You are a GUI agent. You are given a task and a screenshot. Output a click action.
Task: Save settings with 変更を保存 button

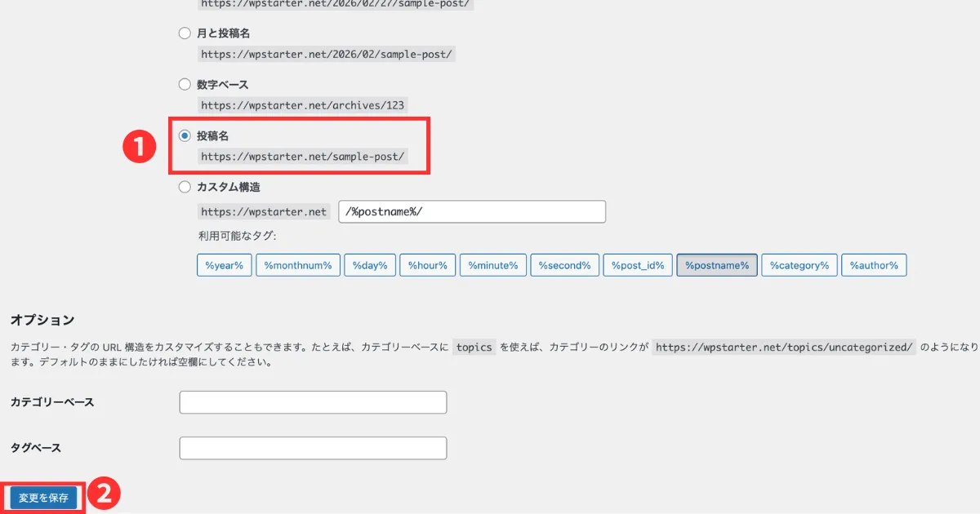(44, 498)
